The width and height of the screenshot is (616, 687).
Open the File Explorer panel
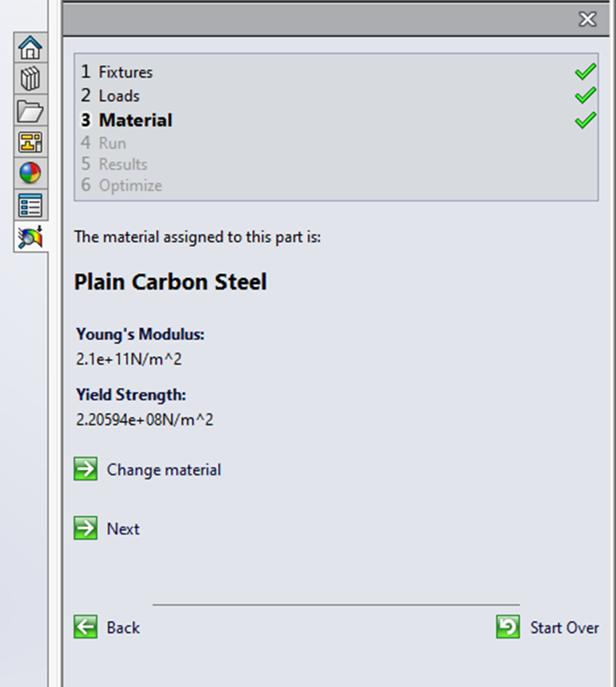[x=31, y=111]
